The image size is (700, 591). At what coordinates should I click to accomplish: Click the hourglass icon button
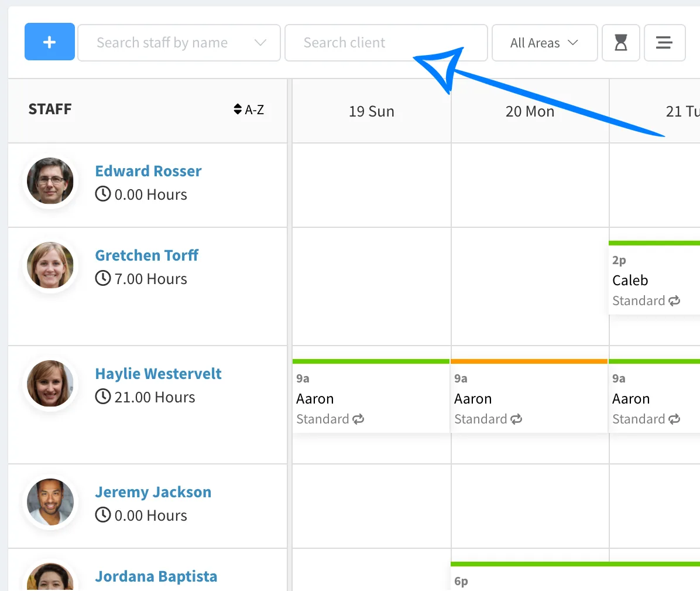(x=621, y=43)
